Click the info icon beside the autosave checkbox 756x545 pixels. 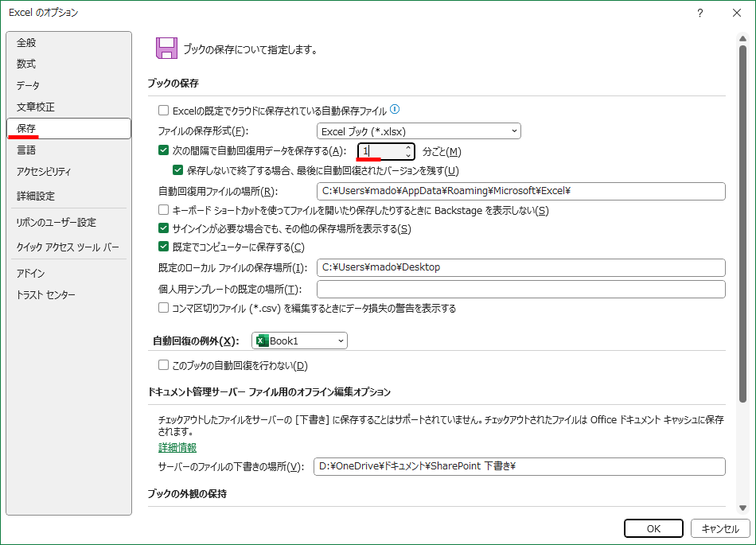click(x=393, y=109)
